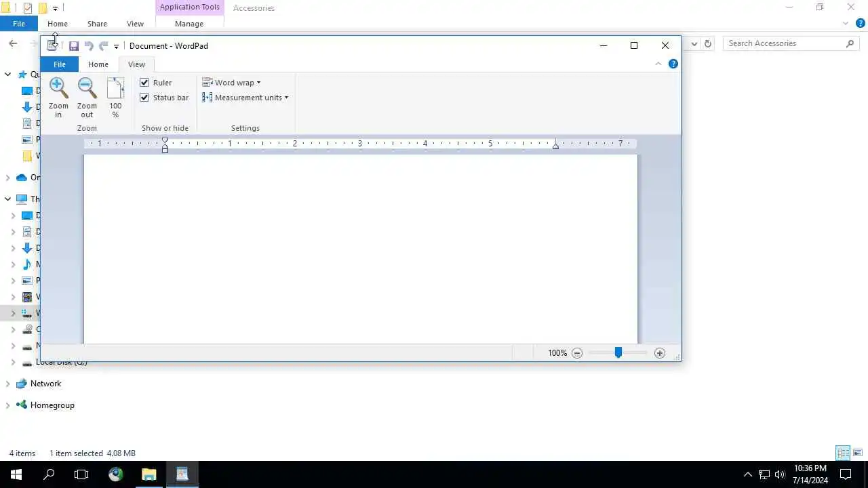Click the right indent marker on the ruler

555,146
